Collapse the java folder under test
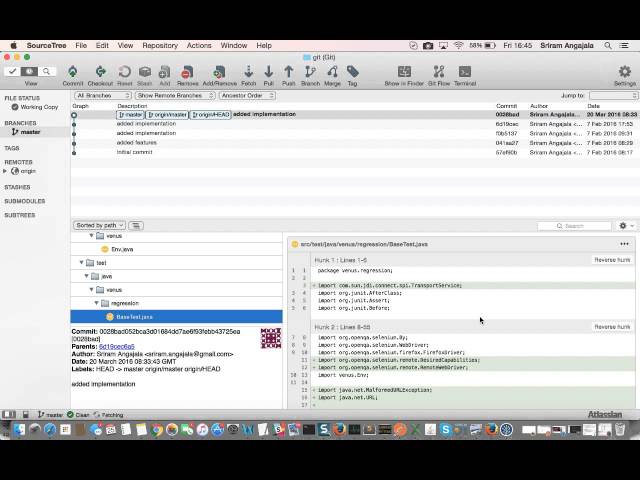Image resolution: width=640 pixels, height=480 pixels. [87, 276]
